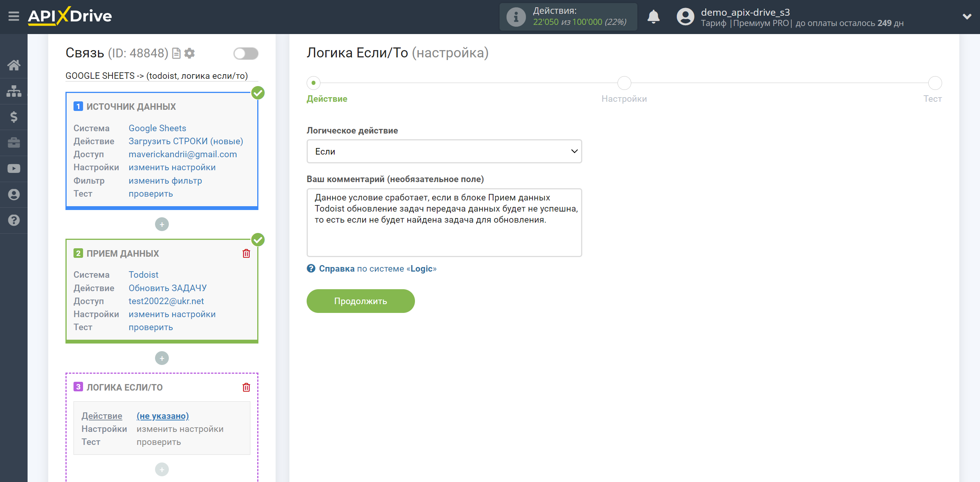This screenshot has width=980, height=482.
Task: Open the Home sidebar icon
Action: point(14,65)
